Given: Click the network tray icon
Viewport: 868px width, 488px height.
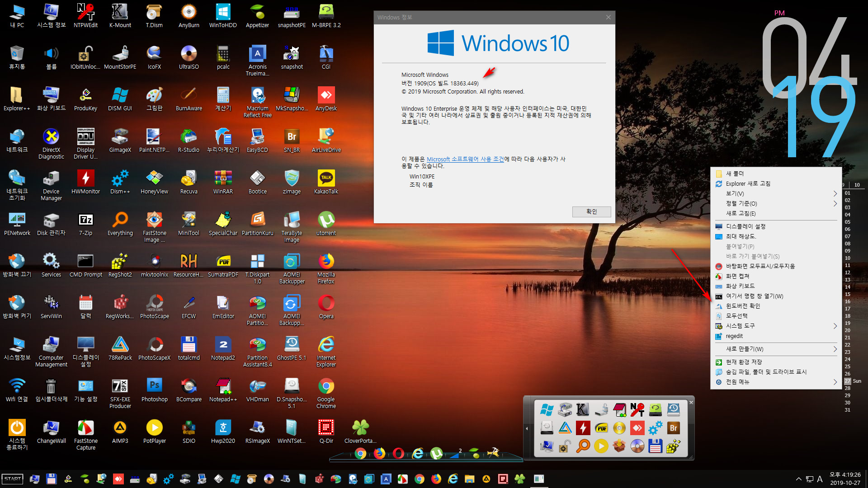Looking at the screenshot, I should click(x=809, y=479).
